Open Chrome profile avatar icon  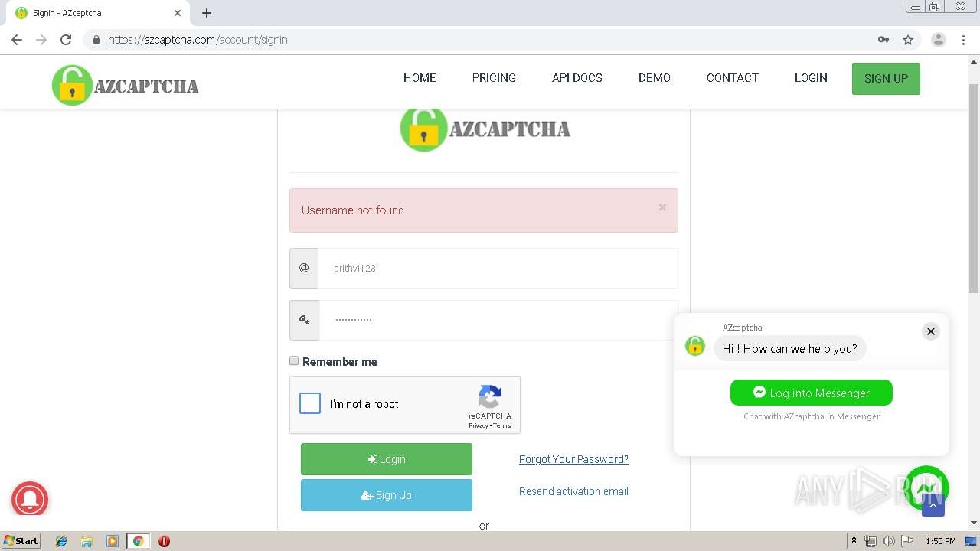[939, 40]
